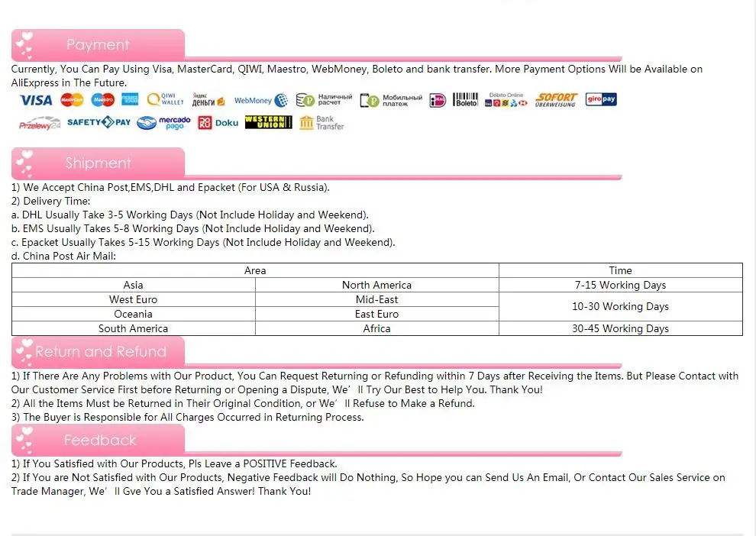Click the 'Africa' table cell

coord(377,328)
